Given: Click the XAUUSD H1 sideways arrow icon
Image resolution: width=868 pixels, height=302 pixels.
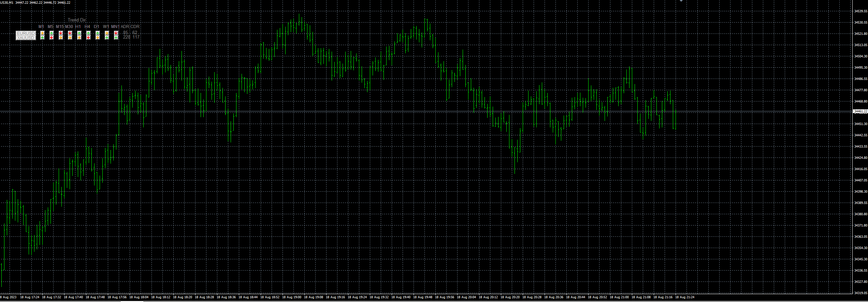Looking at the screenshot, I should pyautogui.click(x=79, y=37).
